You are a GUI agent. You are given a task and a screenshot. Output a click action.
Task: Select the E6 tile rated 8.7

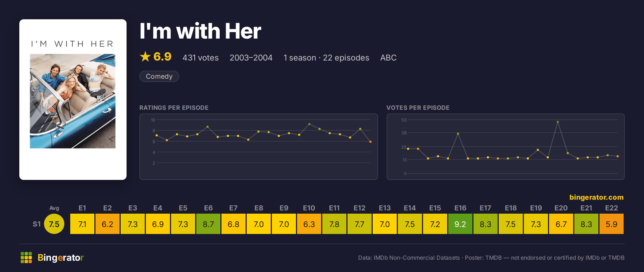pyautogui.click(x=208, y=224)
